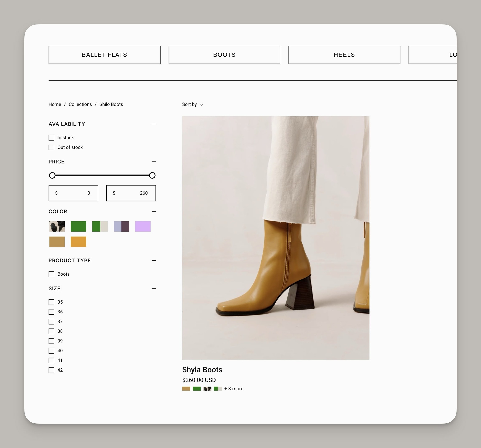Pick the green and cream two-tone swatch
The height and width of the screenshot is (448, 481).
pyautogui.click(x=100, y=227)
